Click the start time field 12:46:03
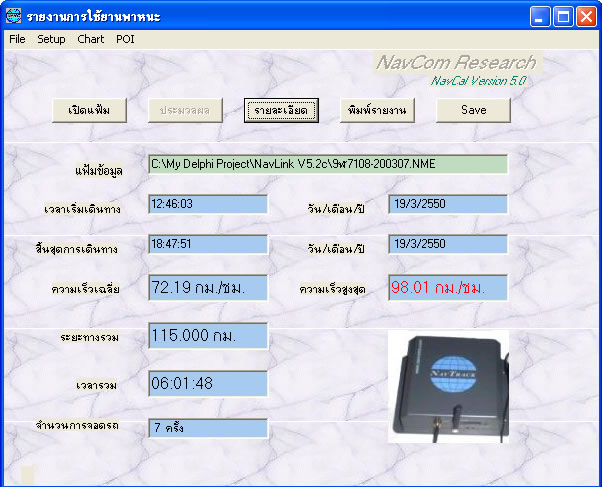 point(208,204)
